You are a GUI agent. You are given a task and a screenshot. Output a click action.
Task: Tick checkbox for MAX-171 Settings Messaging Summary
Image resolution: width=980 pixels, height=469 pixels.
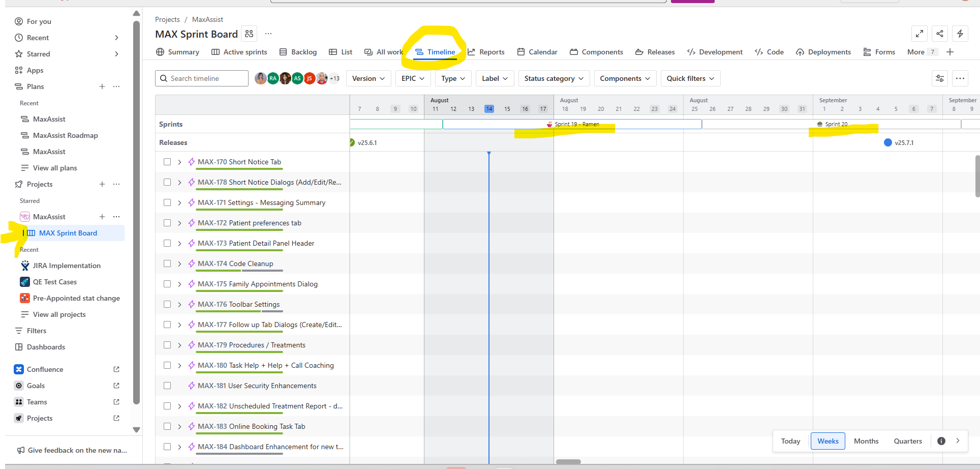[167, 202]
